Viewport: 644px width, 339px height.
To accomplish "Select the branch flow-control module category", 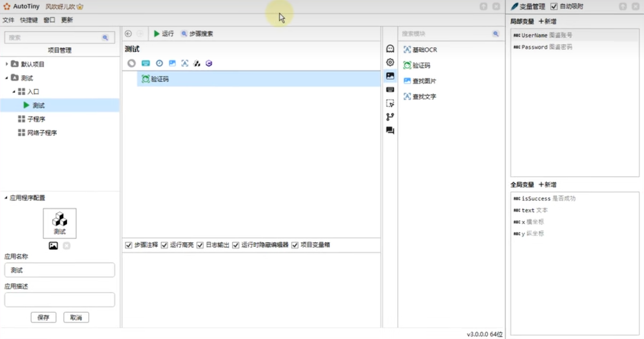I will 390,117.
